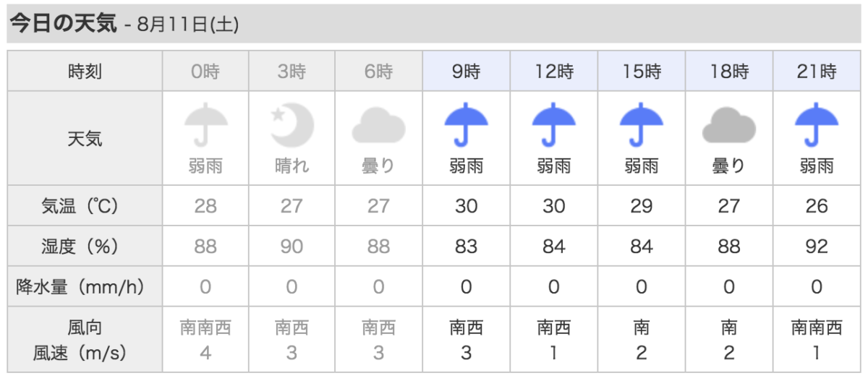
Task: Select the 21時 column header
Action: click(817, 71)
